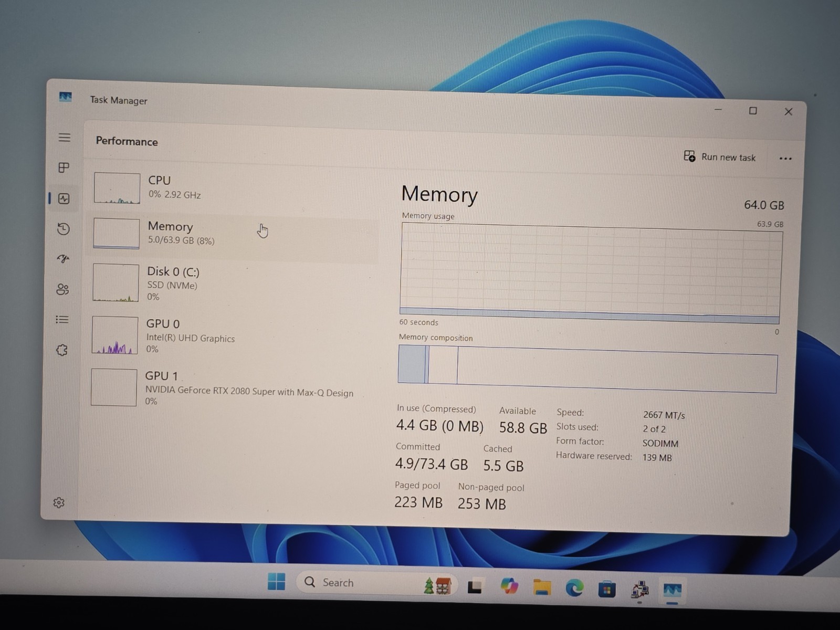Click the 5.5 GB Cached value
Viewport: 840px width, 630px height.
pyautogui.click(x=503, y=466)
